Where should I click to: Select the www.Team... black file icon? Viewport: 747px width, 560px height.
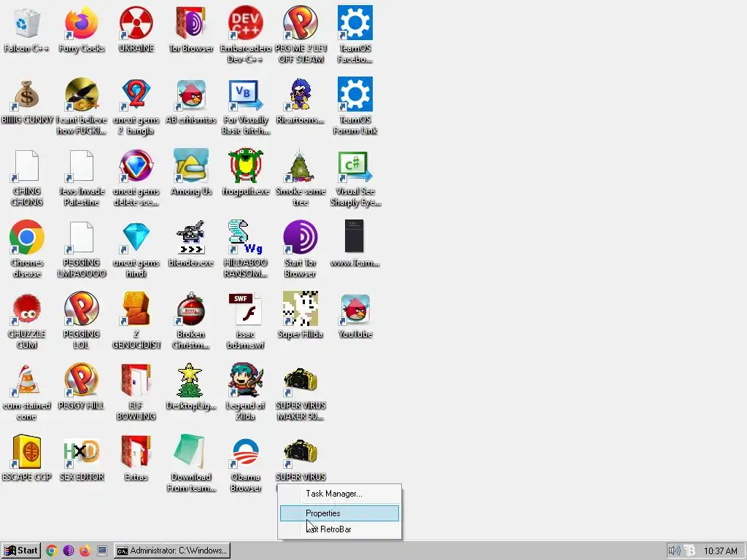(x=355, y=236)
